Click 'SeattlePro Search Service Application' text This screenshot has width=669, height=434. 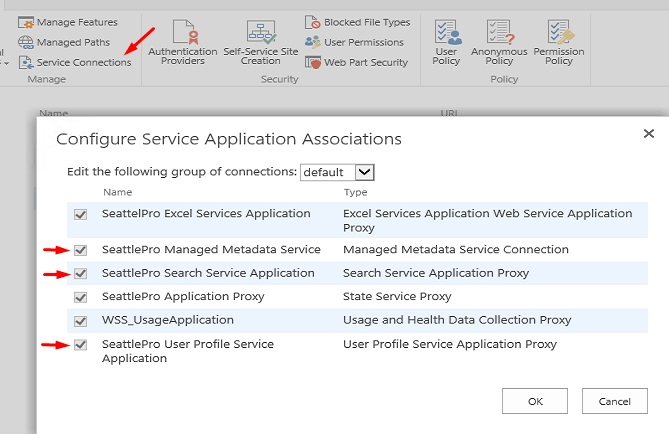[208, 273]
